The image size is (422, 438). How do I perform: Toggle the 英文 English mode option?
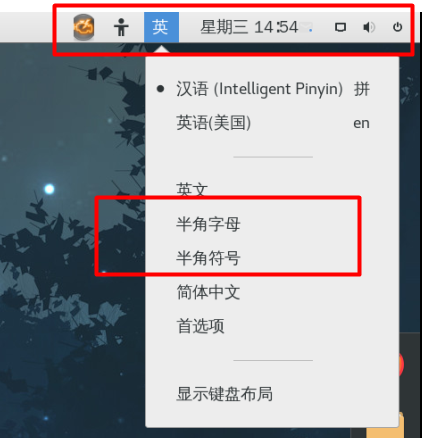(192, 190)
